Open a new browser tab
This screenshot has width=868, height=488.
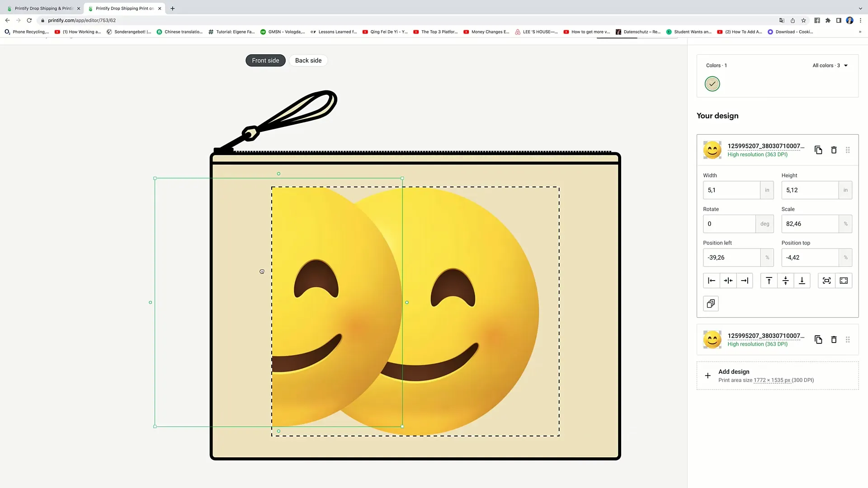pos(172,8)
